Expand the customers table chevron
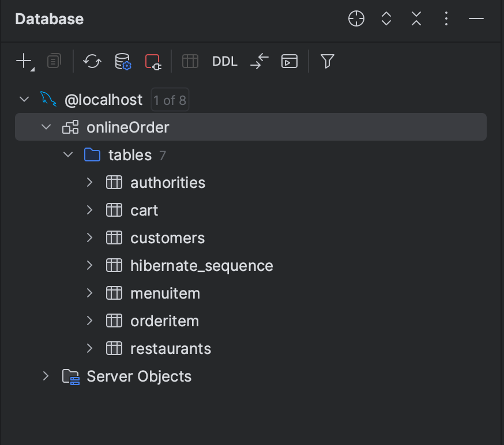 coord(89,237)
